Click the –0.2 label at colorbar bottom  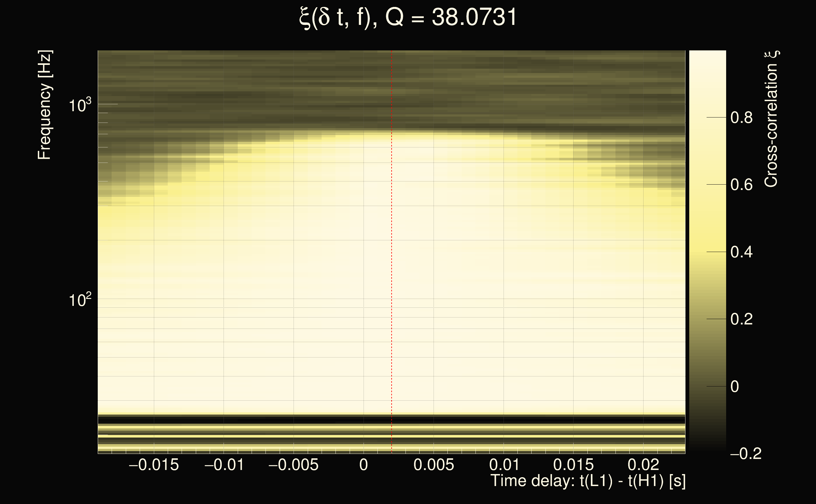click(746, 454)
